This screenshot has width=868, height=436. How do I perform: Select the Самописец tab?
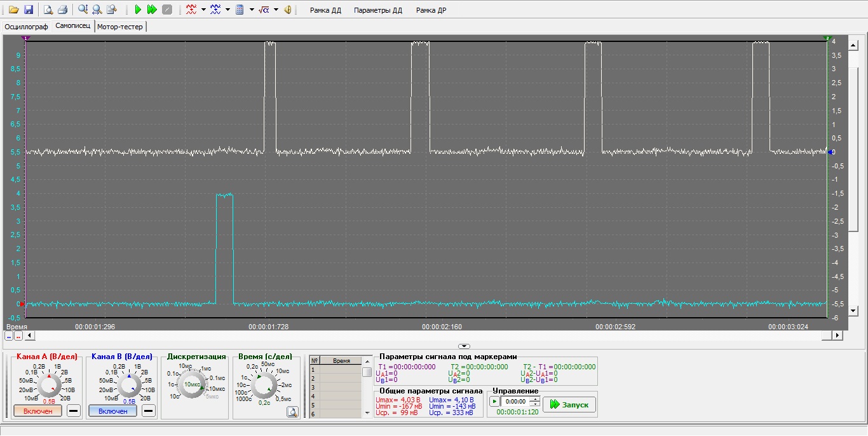coord(73,26)
